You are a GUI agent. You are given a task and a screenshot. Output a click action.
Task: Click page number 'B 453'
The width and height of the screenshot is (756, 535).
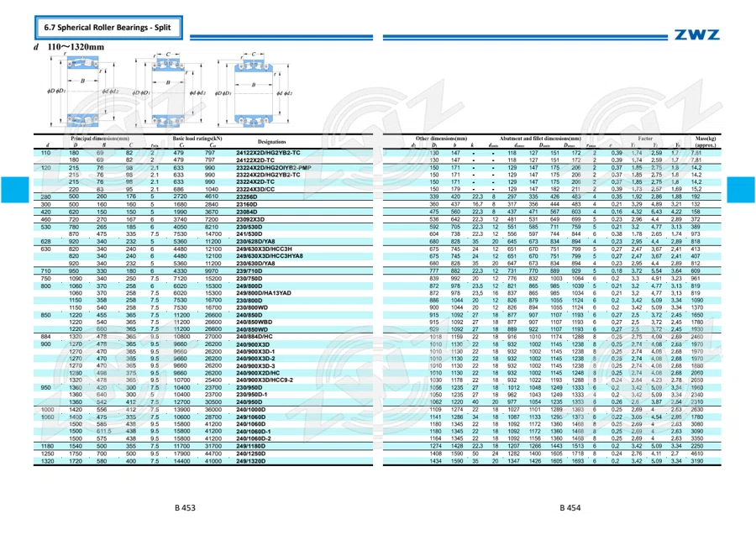click(185, 507)
